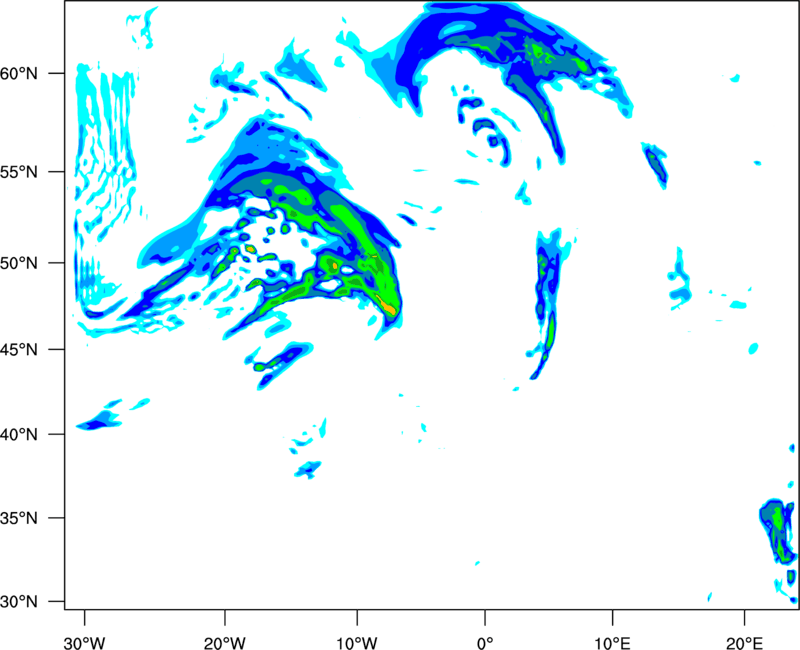
Task: Click the 55°N latitude axis label
Action: tap(19, 172)
